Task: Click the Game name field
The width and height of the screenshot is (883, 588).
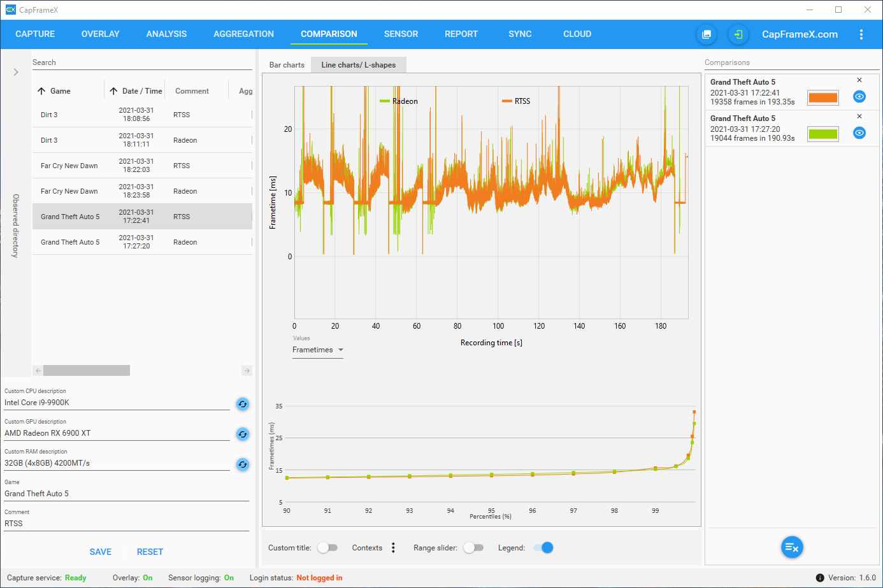Action: coord(126,494)
